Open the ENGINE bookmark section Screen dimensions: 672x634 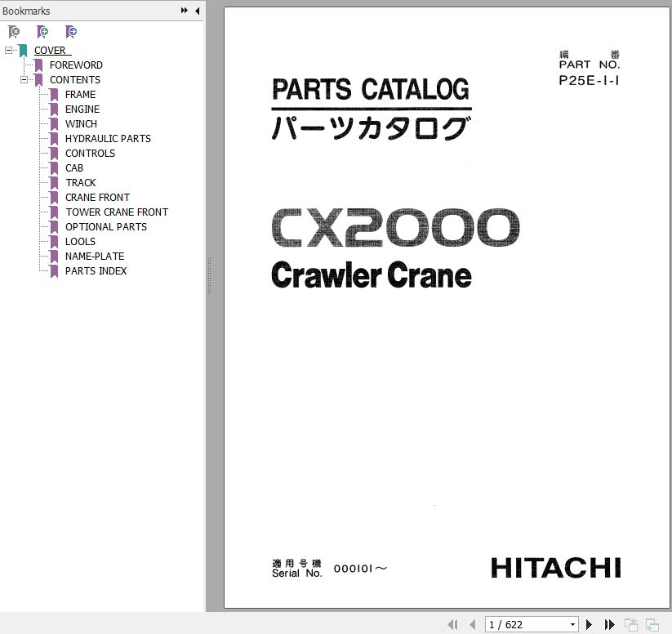tap(82, 109)
